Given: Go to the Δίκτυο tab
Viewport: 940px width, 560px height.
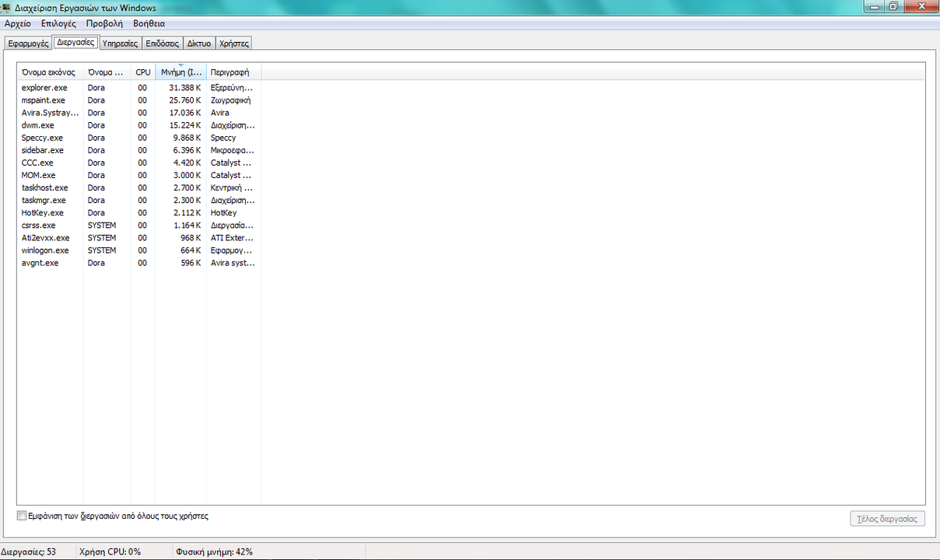Looking at the screenshot, I should 199,44.
